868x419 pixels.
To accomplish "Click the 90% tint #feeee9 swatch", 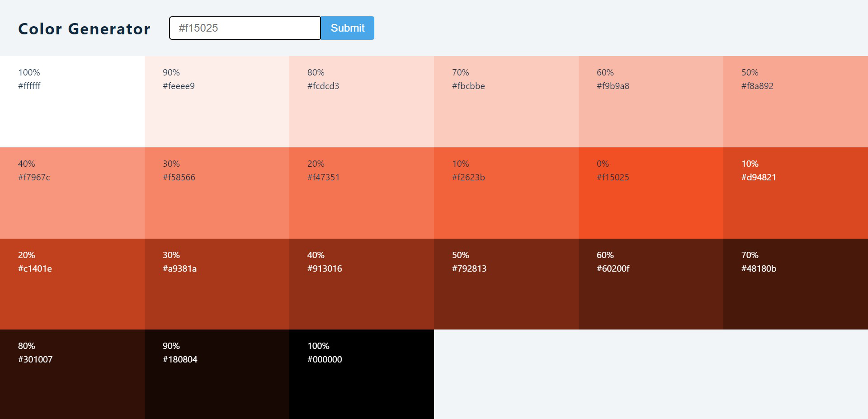I will (x=217, y=102).
